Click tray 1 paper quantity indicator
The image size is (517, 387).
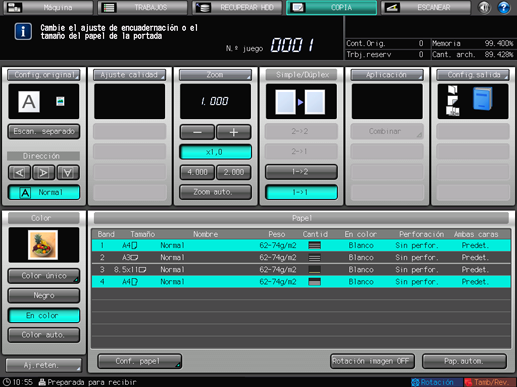[315, 245]
